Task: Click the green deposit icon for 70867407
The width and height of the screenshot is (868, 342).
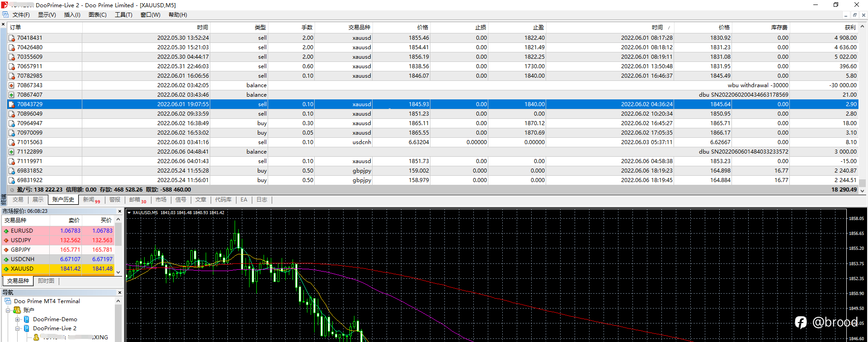Action: 12,95
